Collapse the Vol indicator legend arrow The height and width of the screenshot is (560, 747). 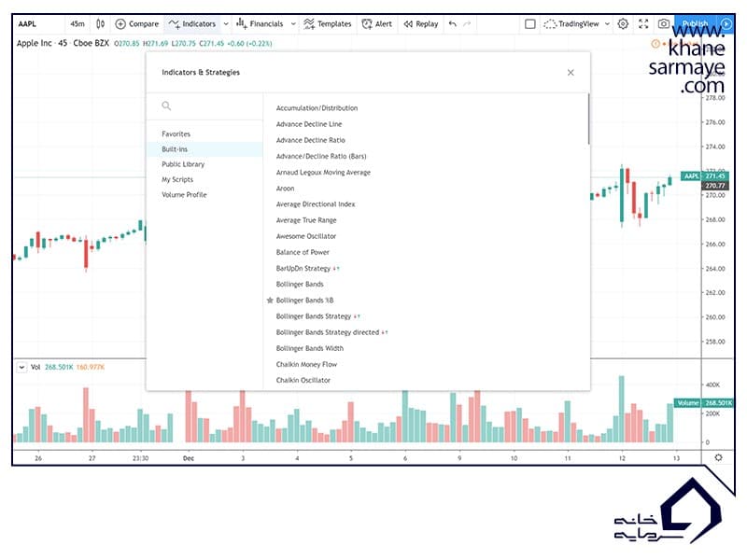(x=21, y=367)
